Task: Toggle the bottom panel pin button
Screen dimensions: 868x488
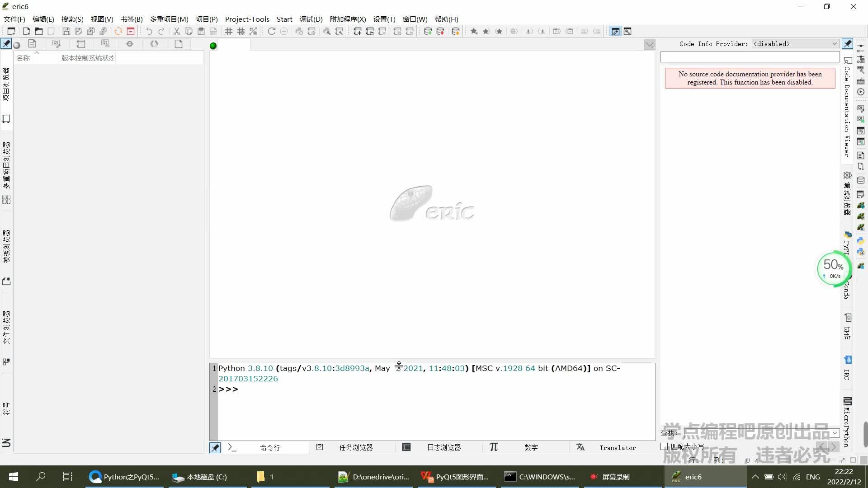Action: coord(215,447)
